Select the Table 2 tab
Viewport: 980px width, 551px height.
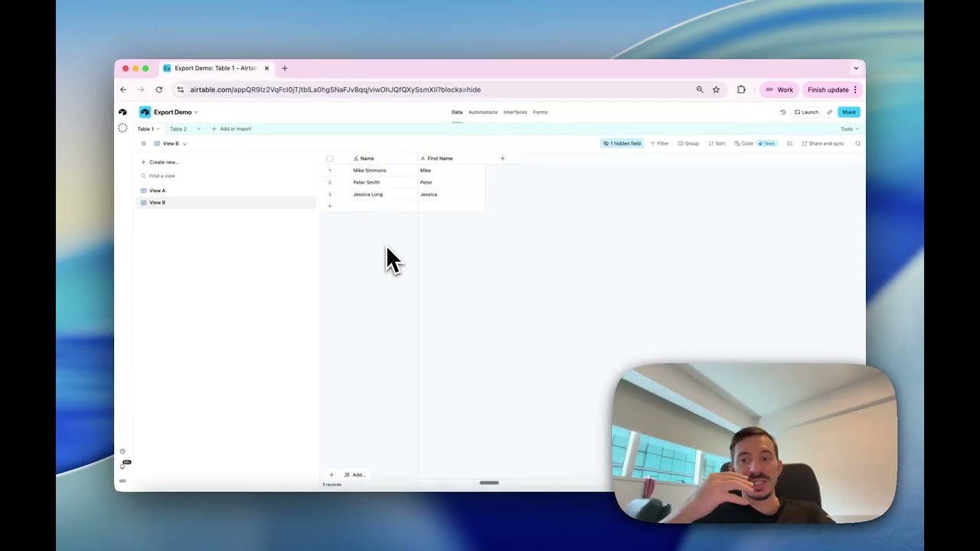pos(178,129)
